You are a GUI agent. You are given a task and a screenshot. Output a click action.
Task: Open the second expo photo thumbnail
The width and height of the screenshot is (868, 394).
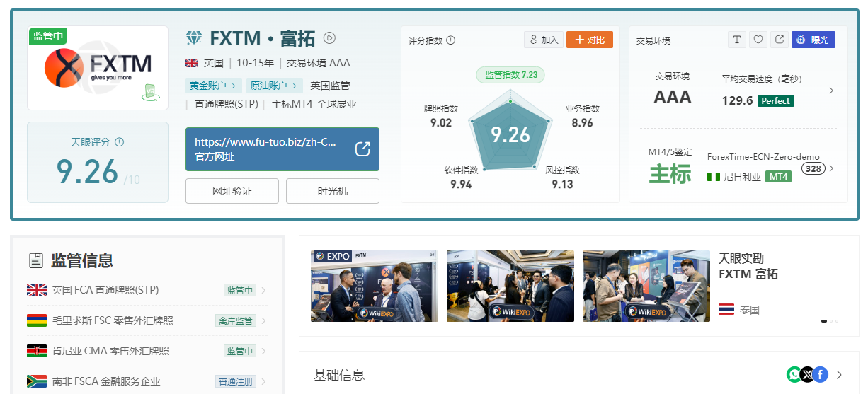[510, 286]
